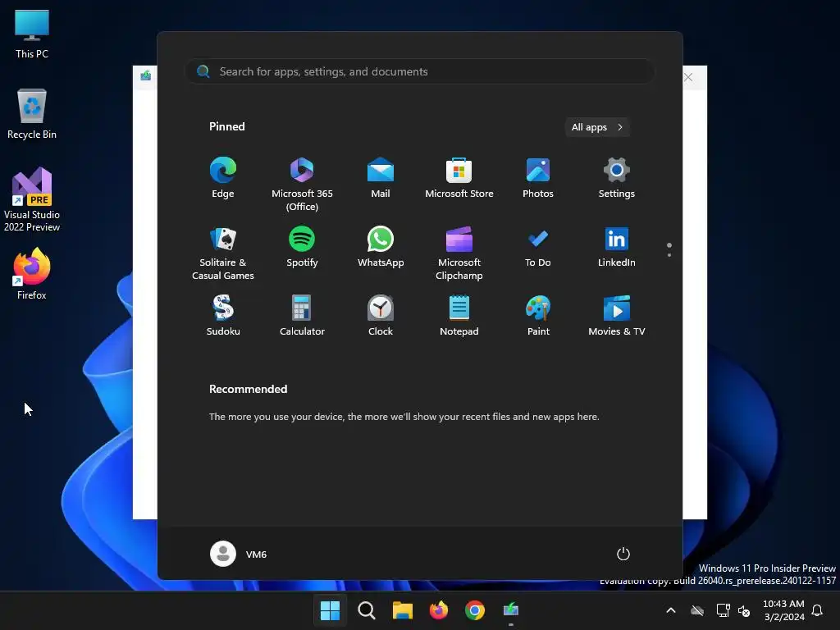The width and height of the screenshot is (840, 630).
Task: Launch Firefox from the taskbar
Action: click(x=439, y=610)
